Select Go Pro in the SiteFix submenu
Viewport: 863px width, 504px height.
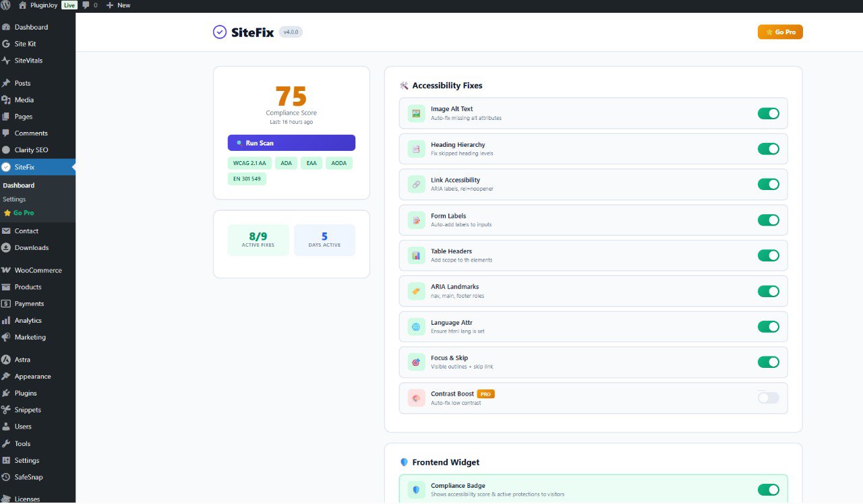click(x=19, y=213)
